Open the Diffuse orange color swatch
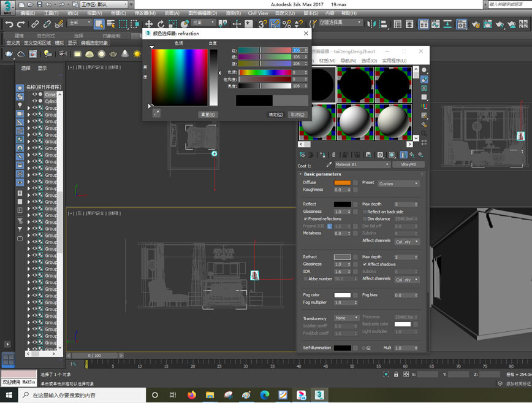Viewport: 532px width, 403px height. click(x=343, y=182)
